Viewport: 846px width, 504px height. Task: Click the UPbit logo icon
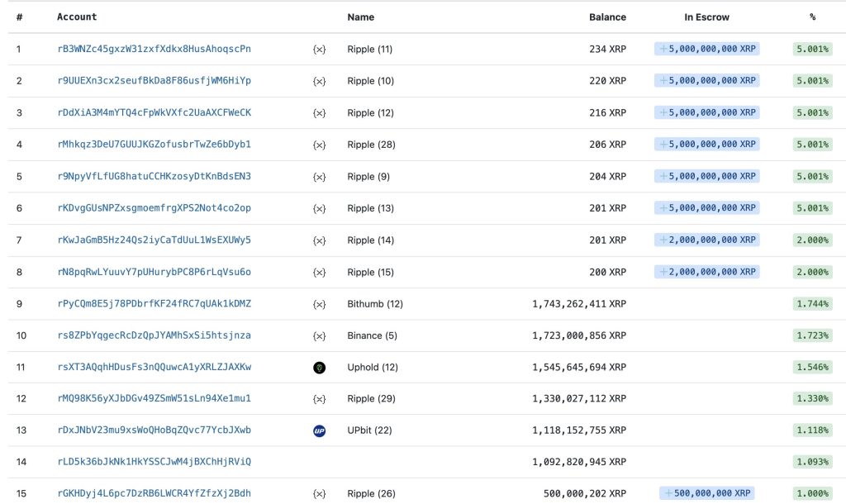tap(320, 430)
